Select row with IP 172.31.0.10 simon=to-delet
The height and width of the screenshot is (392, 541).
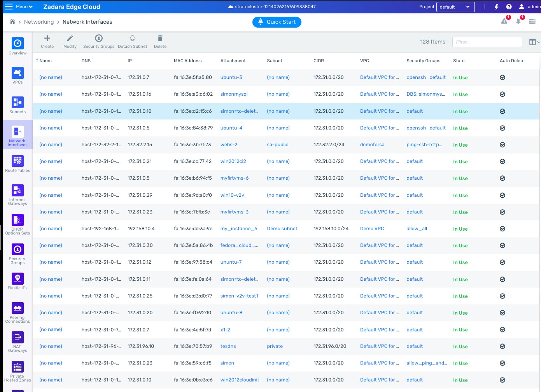point(286,111)
